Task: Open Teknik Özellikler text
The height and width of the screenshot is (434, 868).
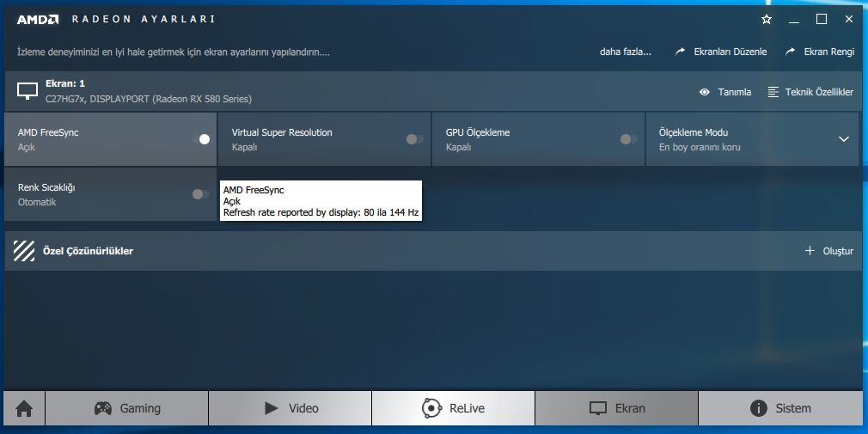Action: (819, 92)
